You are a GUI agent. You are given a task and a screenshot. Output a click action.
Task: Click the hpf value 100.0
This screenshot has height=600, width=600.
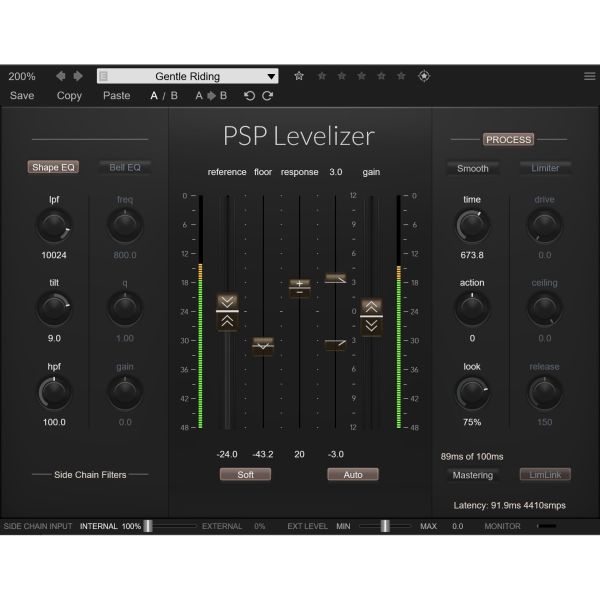click(x=54, y=422)
